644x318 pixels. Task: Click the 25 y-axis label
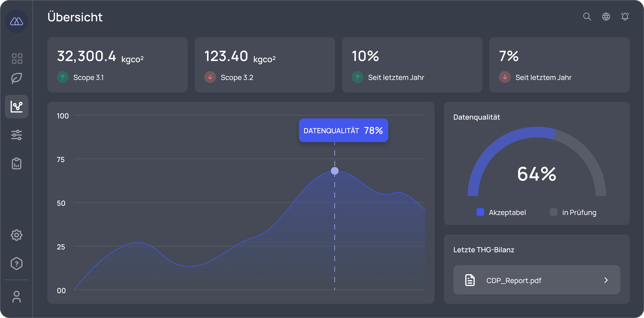pyautogui.click(x=61, y=247)
